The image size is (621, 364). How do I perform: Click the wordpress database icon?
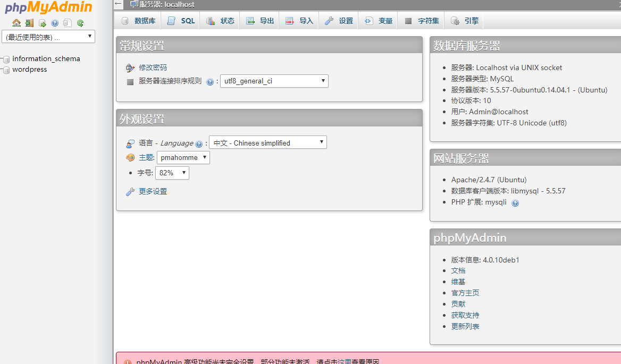click(x=6, y=70)
